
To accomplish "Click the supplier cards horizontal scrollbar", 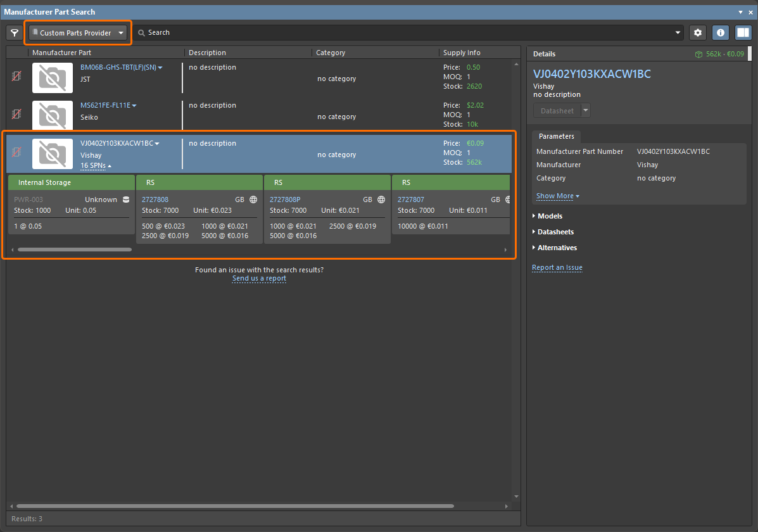I will click(75, 250).
